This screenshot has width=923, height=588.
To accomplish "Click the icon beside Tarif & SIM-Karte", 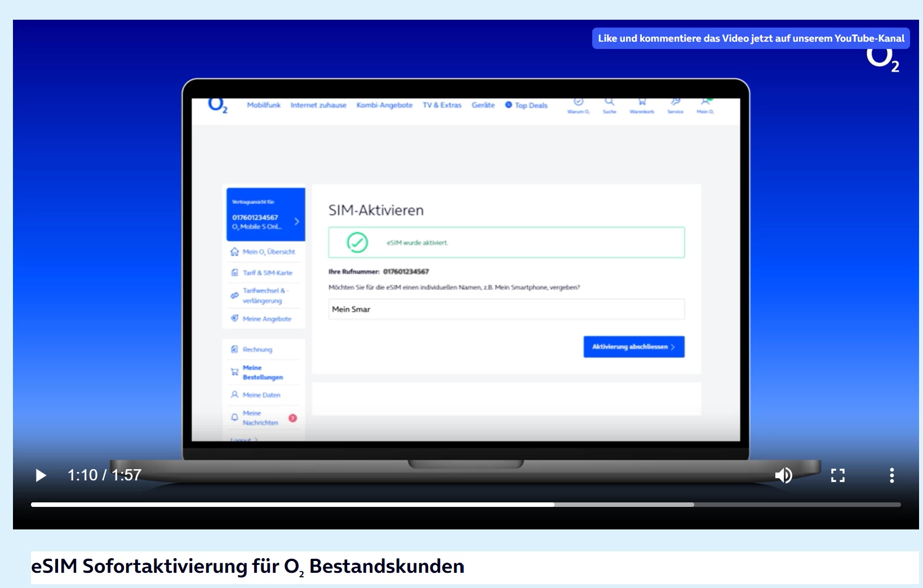I will click(x=234, y=273).
